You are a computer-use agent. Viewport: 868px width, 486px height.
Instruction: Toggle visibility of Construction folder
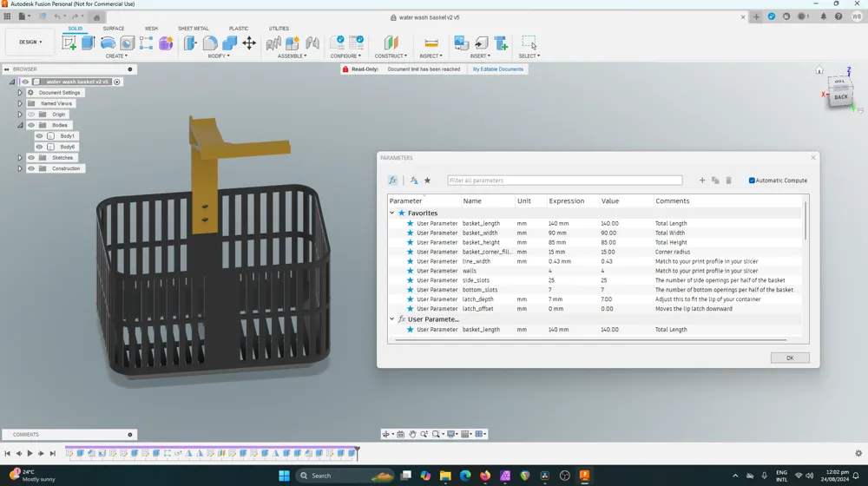click(x=31, y=168)
